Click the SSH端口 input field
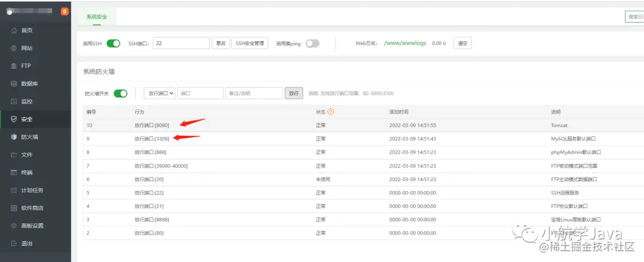 (181, 43)
